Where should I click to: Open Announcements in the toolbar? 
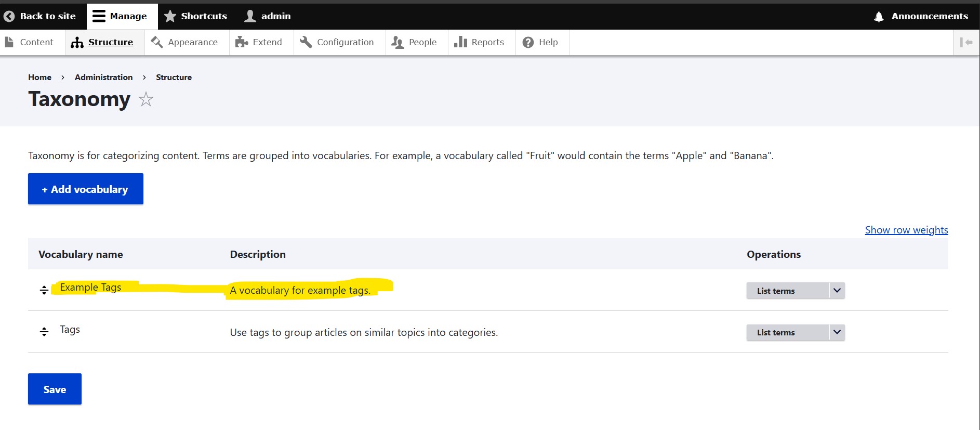[921, 16]
